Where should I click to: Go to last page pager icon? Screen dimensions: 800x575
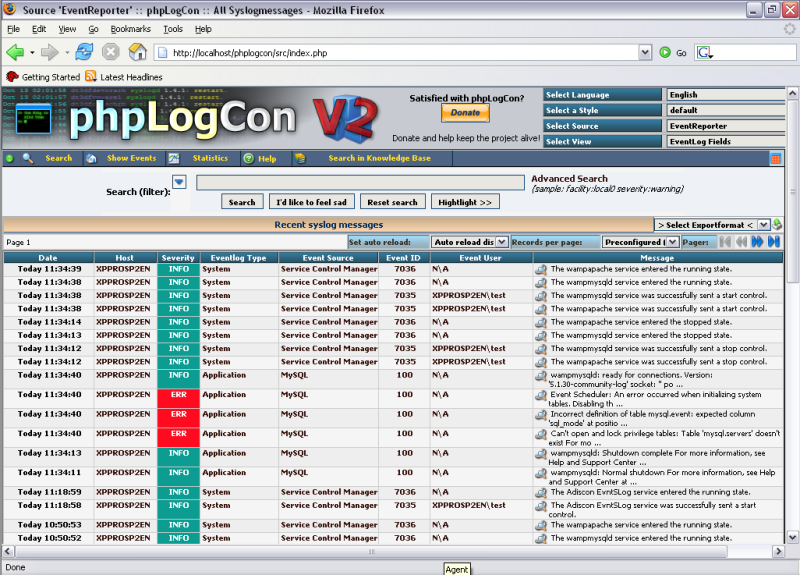[x=774, y=242]
